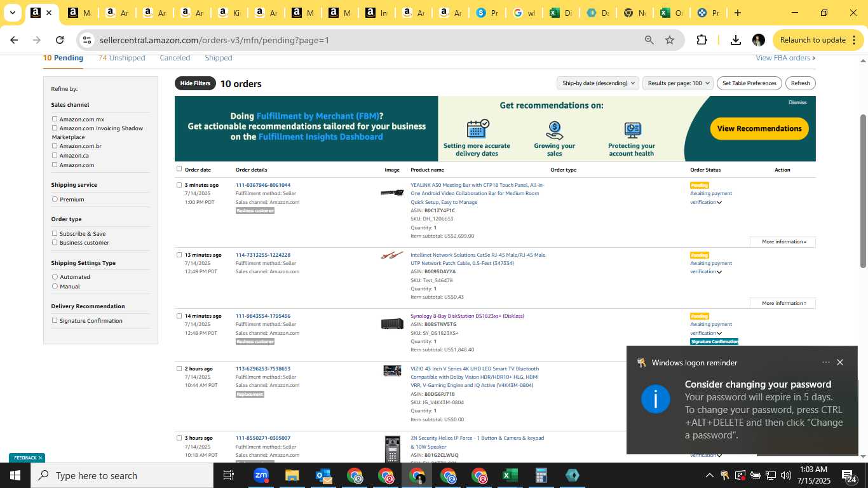868x488 pixels.
Task: Open the Ship-by date sort dropdown
Action: tap(597, 83)
